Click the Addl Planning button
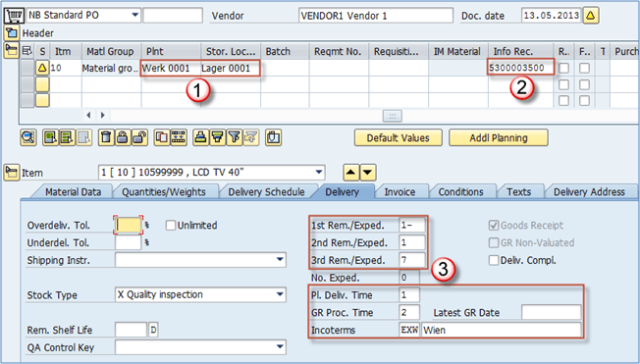 [x=499, y=138]
